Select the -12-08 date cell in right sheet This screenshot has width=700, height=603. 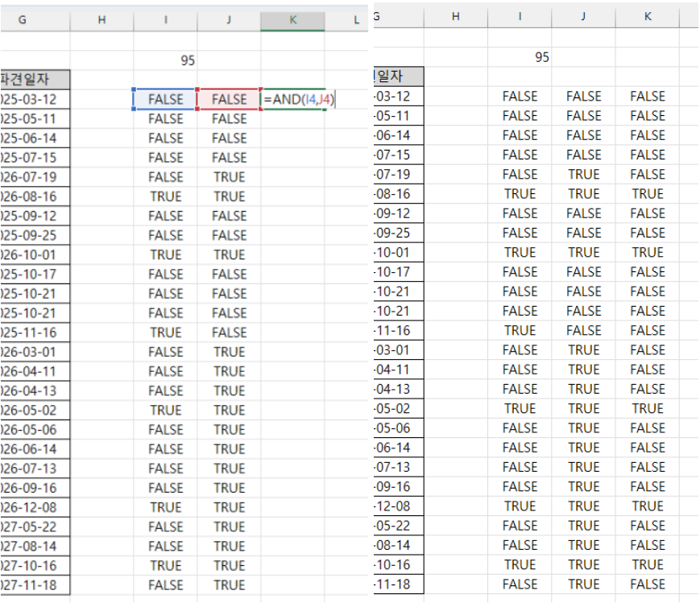399,506
